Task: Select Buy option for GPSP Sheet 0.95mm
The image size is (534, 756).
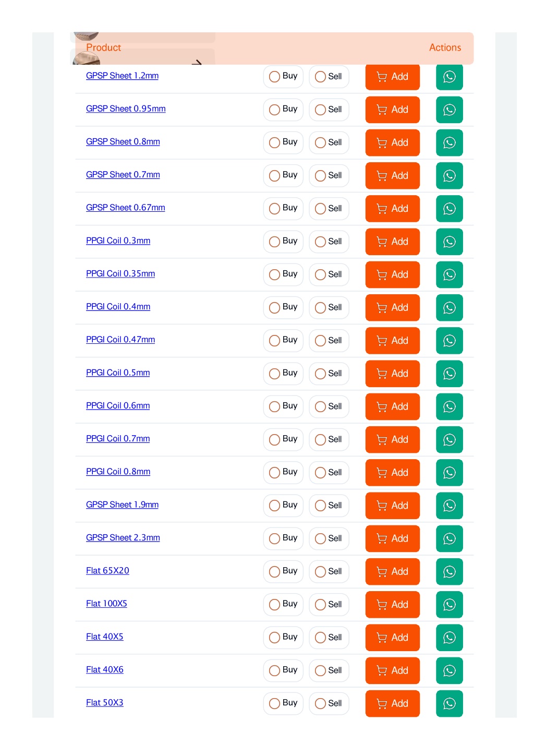Action: pos(283,110)
